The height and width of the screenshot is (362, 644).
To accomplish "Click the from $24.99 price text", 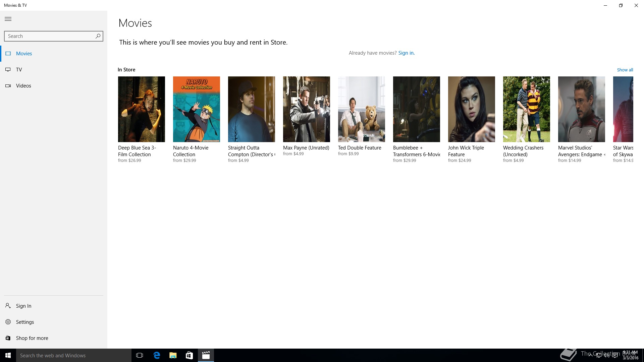I will click(x=460, y=161).
